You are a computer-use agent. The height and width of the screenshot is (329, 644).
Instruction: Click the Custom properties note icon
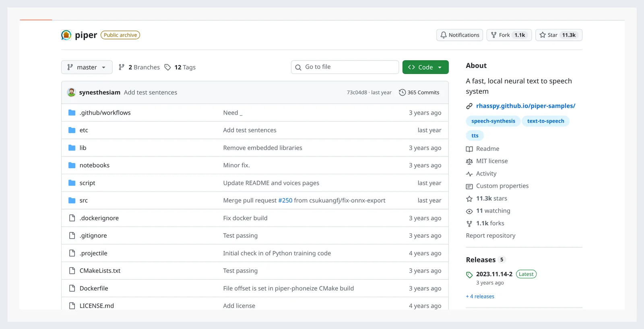[469, 186]
